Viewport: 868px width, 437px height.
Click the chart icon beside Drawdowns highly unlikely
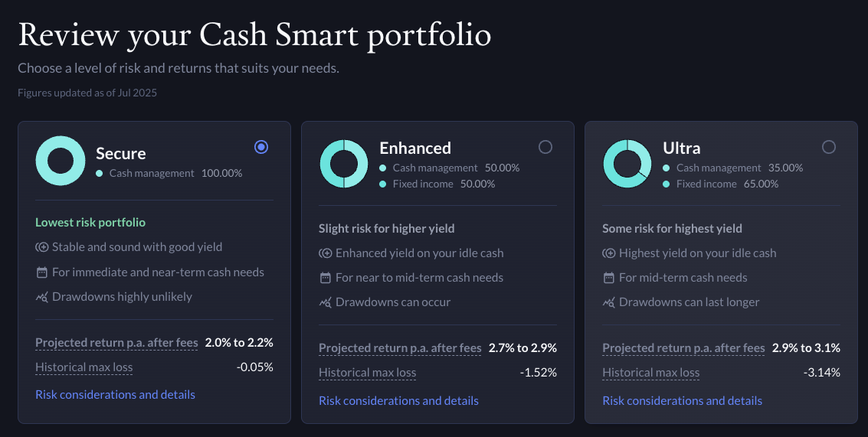click(42, 297)
